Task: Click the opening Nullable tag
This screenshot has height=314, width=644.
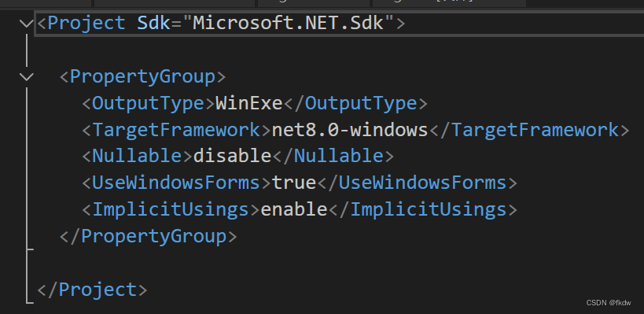Action: click(x=137, y=156)
